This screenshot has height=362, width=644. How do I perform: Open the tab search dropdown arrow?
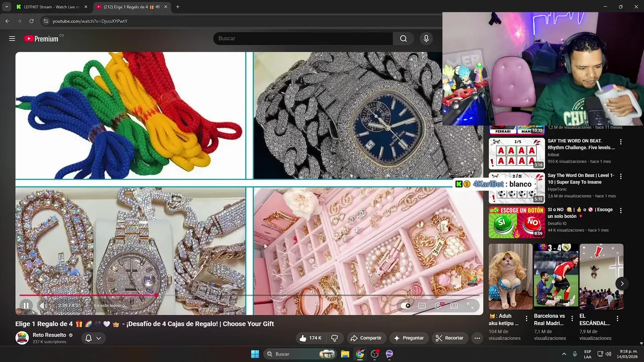click(x=7, y=7)
